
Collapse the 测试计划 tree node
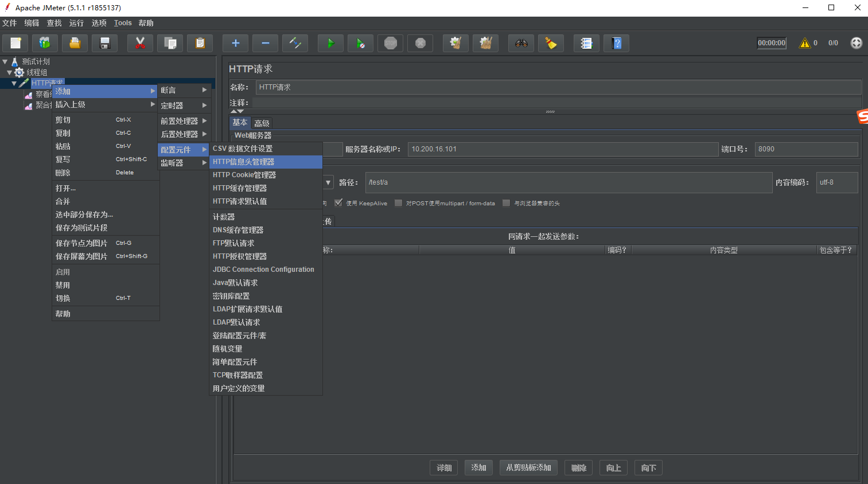(5, 61)
